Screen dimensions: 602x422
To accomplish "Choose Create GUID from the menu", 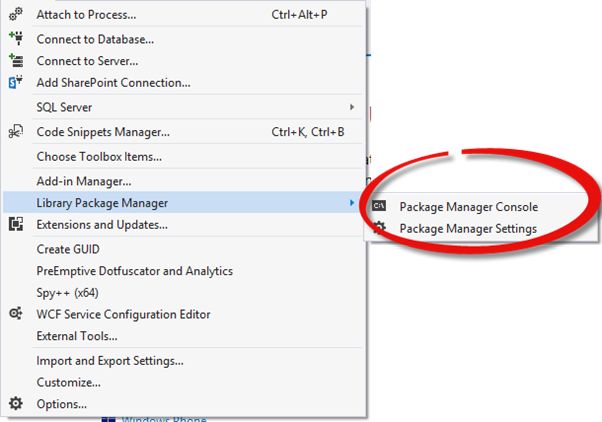I will pyautogui.click(x=68, y=249).
